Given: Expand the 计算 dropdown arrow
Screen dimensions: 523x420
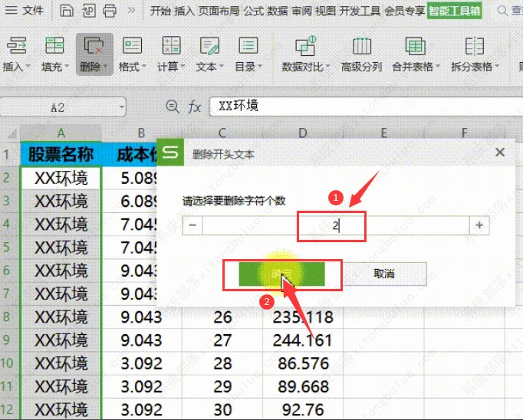Looking at the screenshot, I should coord(183,66).
